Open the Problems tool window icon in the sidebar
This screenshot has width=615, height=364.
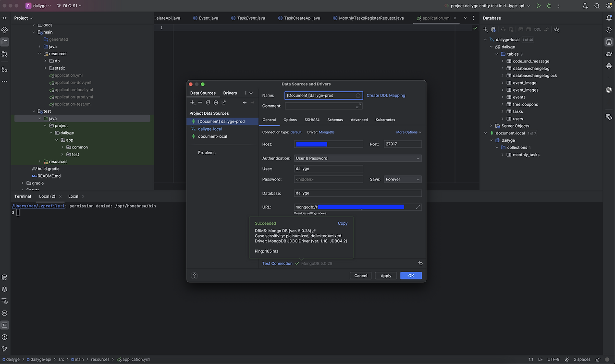pos(5,337)
